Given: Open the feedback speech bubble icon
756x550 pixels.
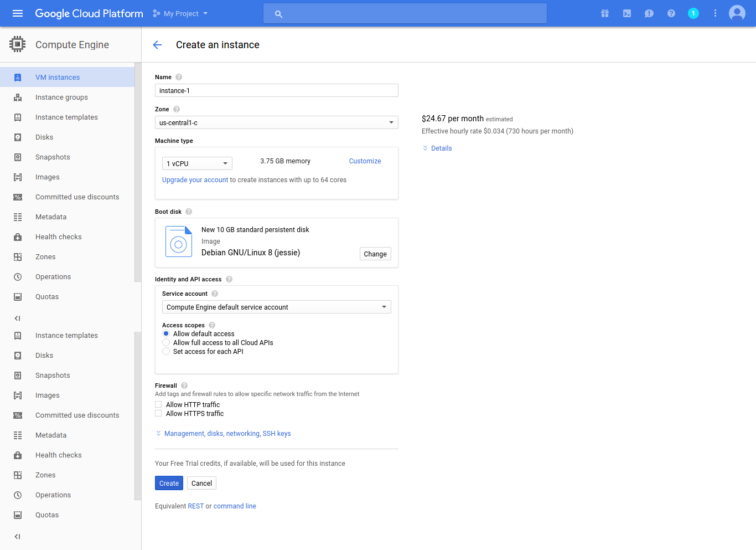Looking at the screenshot, I should click(x=649, y=13).
